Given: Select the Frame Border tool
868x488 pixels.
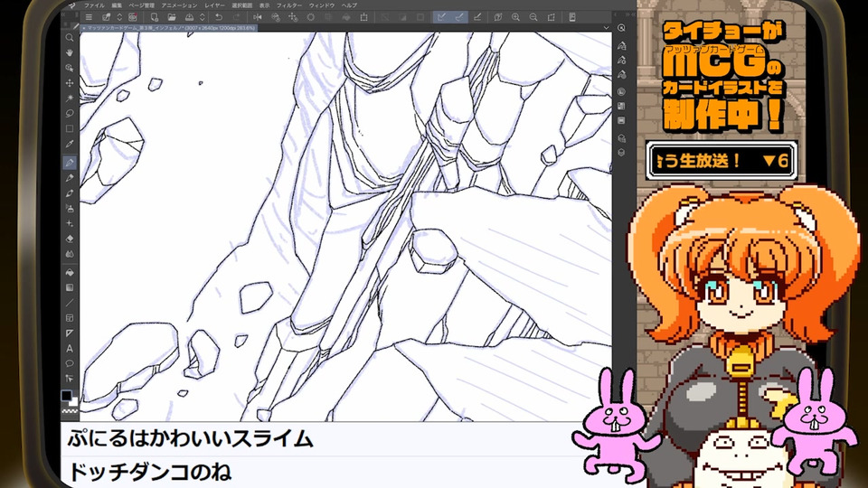Looking at the screenshot, I should coord(70,318).
